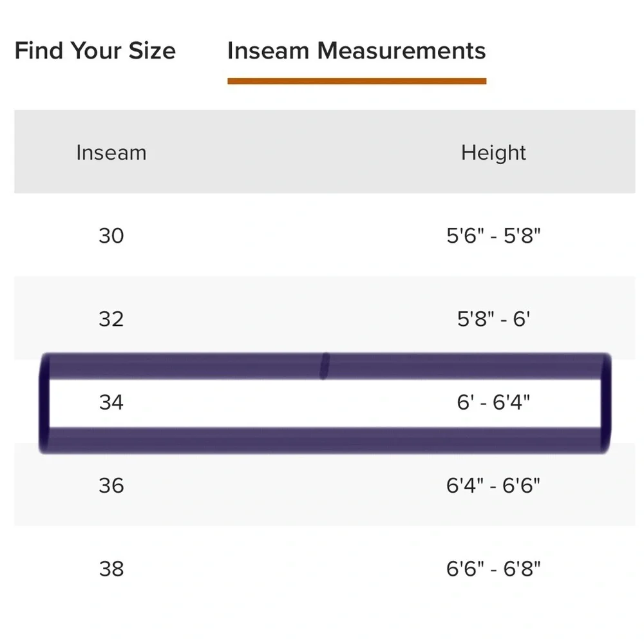
Task: Select inseam value 36
Action: (111, 486)
